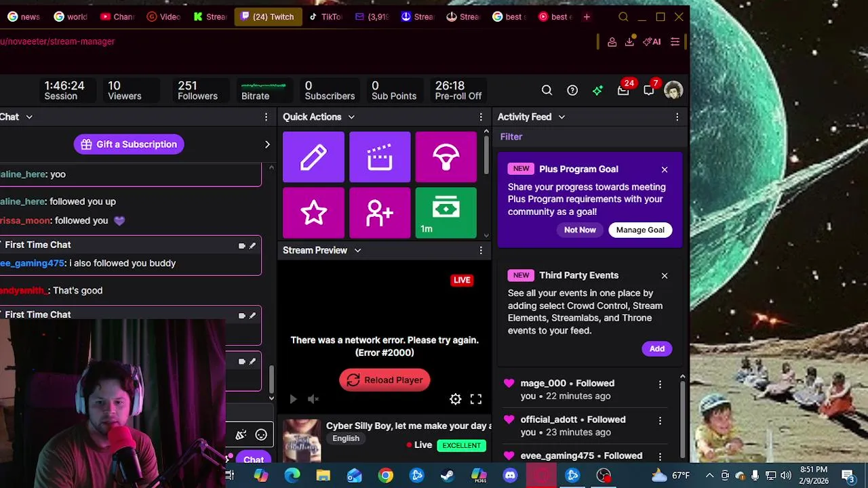Open Activity Feed three-dot options
This screenshot has width=868, height=488.
677,117
